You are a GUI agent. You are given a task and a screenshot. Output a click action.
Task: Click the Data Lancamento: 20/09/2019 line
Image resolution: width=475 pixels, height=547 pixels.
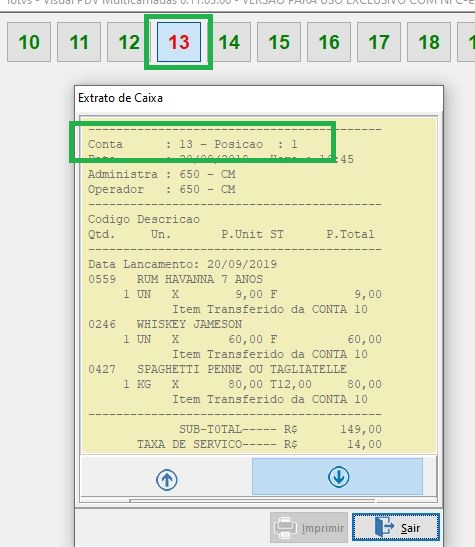click(182, 264)
